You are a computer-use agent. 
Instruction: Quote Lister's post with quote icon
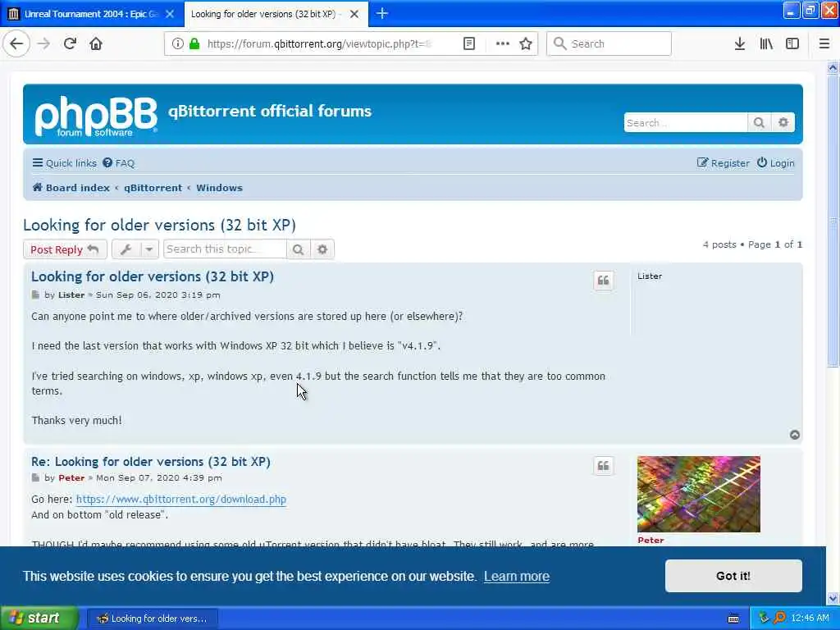603,281
